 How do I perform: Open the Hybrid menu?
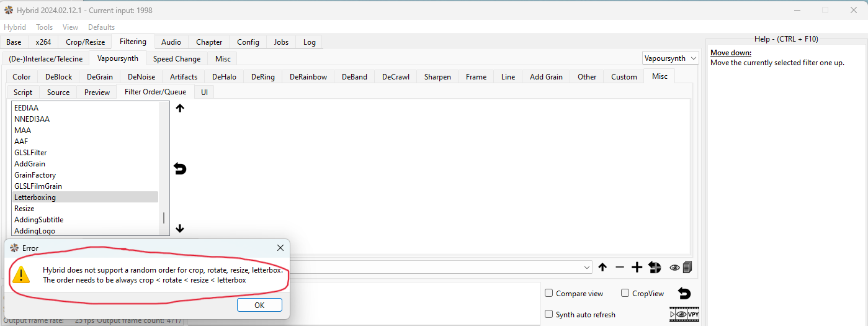(15, 27)
